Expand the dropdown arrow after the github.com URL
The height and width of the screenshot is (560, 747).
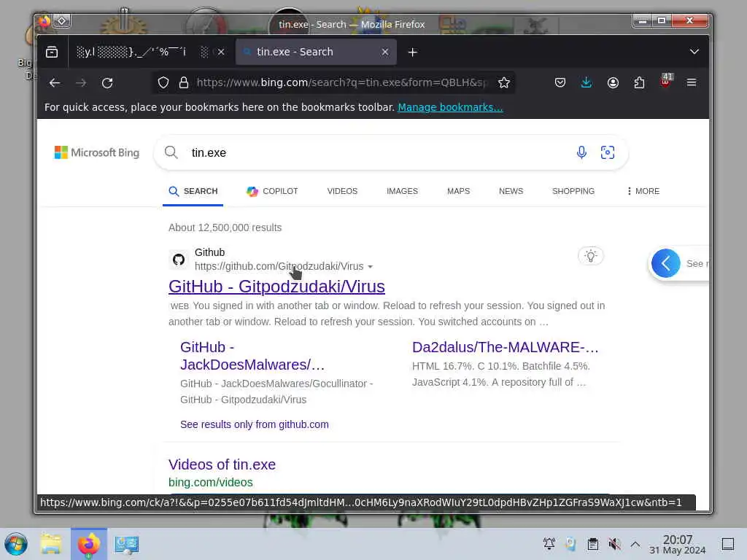[x=370, y=267]
